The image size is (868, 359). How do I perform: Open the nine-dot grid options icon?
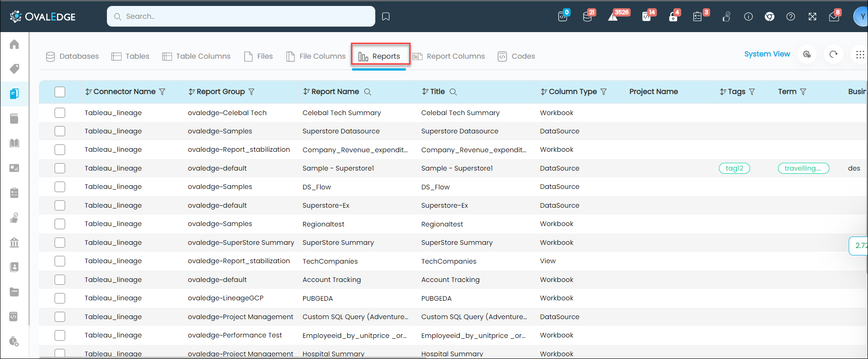pos(860,55)
